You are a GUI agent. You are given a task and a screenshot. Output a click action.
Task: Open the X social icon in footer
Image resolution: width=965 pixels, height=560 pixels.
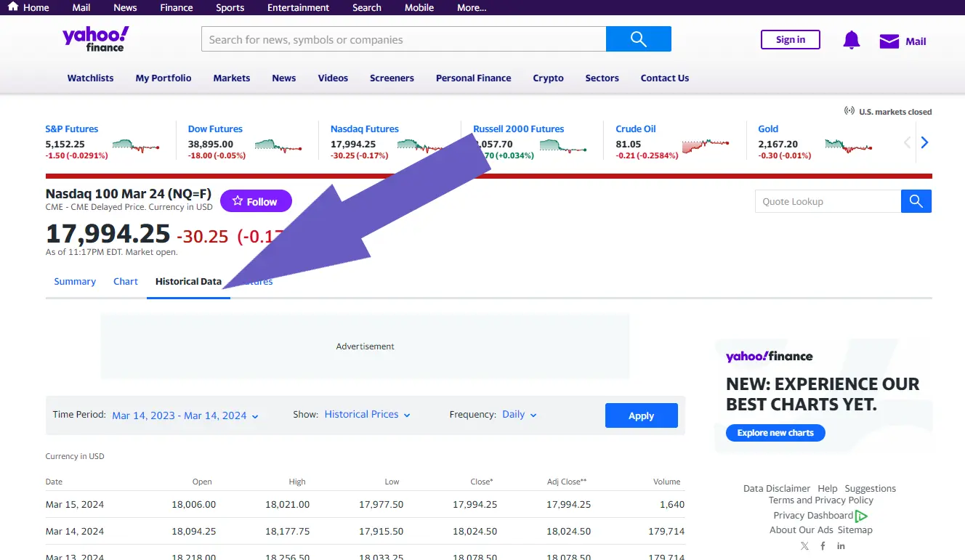tap(804, 545)
